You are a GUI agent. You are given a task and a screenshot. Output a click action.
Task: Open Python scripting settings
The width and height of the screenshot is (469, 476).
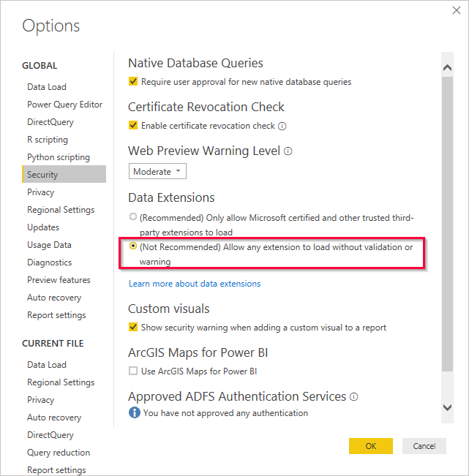point(59,157)
